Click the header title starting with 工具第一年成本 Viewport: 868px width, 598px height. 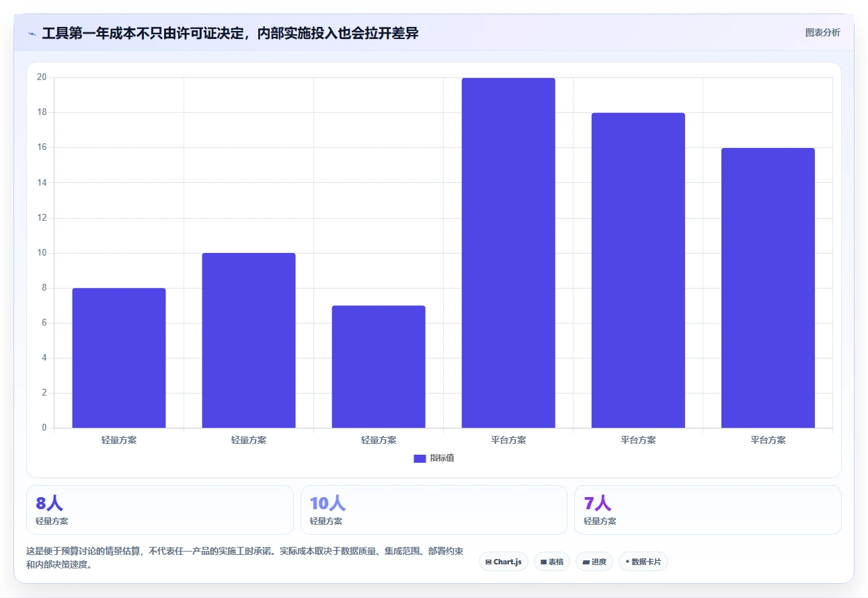(x=230, y=33)
